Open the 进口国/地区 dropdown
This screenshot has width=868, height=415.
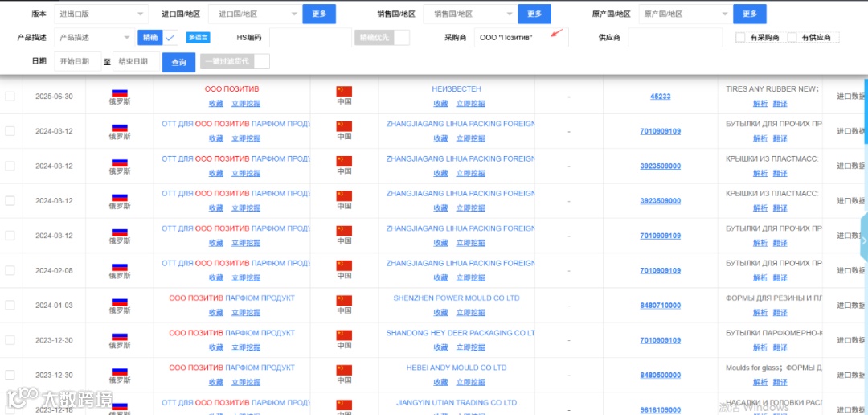click(x=257, y=14)
